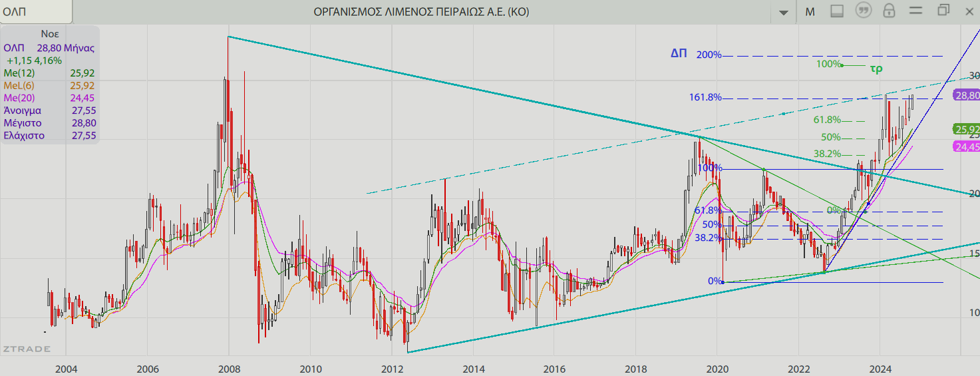Image resolution: width=980 pixels, height=376 pixels.
Task: Click the blue 38.2% level near 2020
Action: tap(708, 238)
